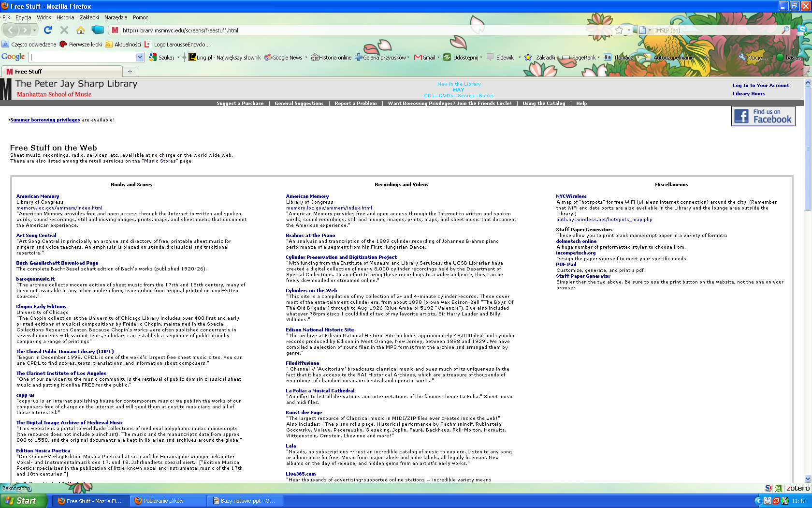Bookmark this page with the star icon
The image size is (812, 508).
click(x=619, y=30)
